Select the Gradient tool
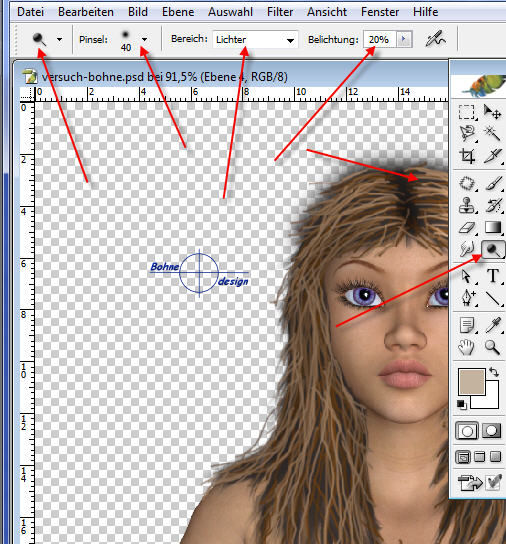The width and height of the screenshot is (506, 544). point(492,228)
